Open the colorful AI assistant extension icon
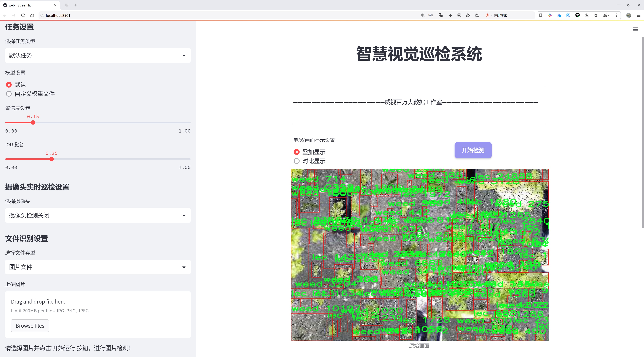The image size is (644, 357). point(550,15)
